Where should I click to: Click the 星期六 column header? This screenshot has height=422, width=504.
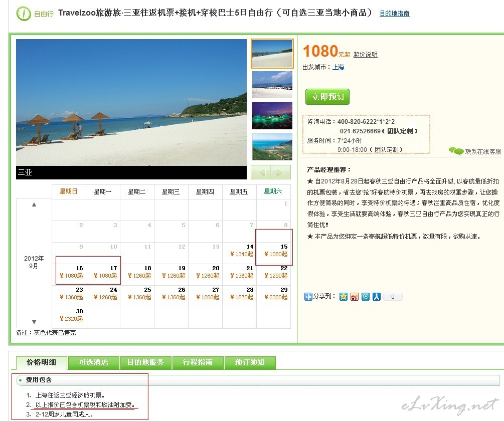point(273,192)
